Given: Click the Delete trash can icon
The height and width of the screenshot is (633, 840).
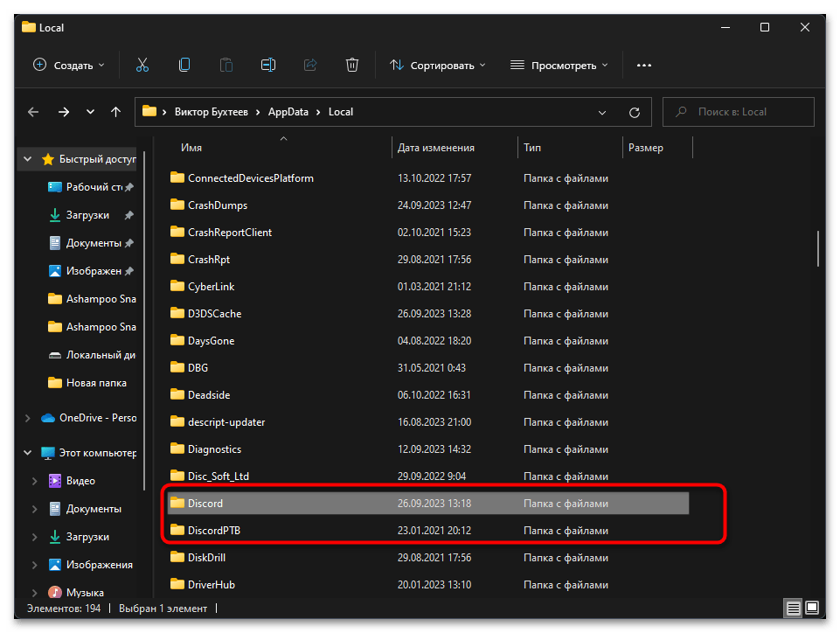Looking at the screenshot, I should tap(352, 65).
